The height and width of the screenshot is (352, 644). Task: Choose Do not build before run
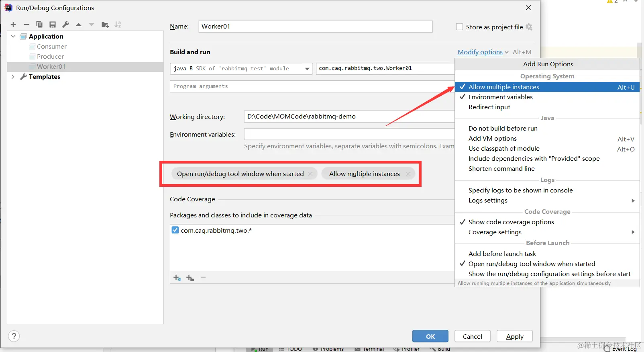tap(547, 128)
